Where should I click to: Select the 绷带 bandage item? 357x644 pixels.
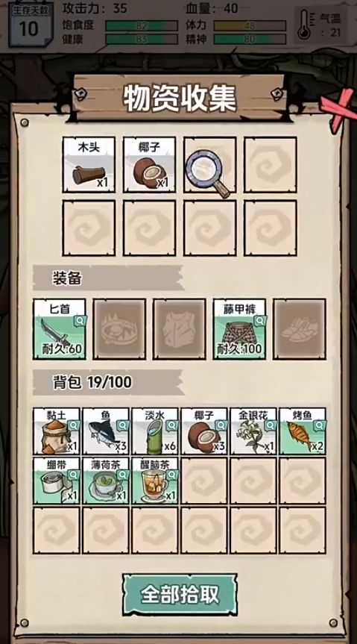pyautogui.click(x=56, y=481)
